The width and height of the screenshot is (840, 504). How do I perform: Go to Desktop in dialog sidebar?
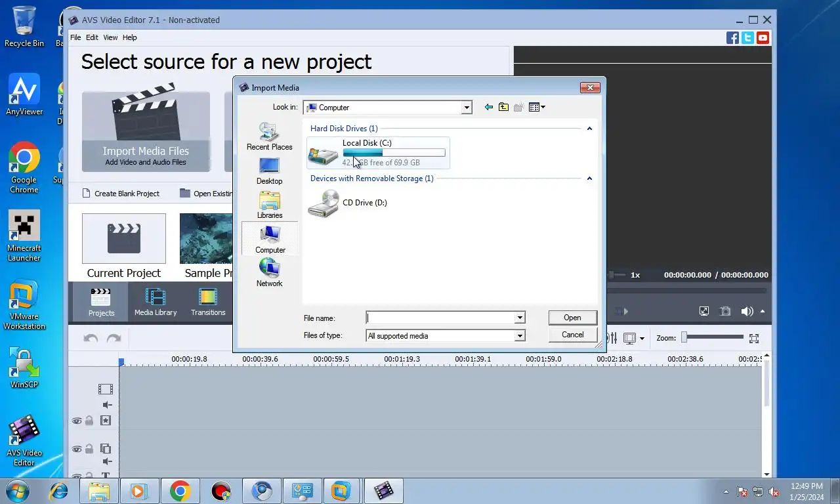269,171
